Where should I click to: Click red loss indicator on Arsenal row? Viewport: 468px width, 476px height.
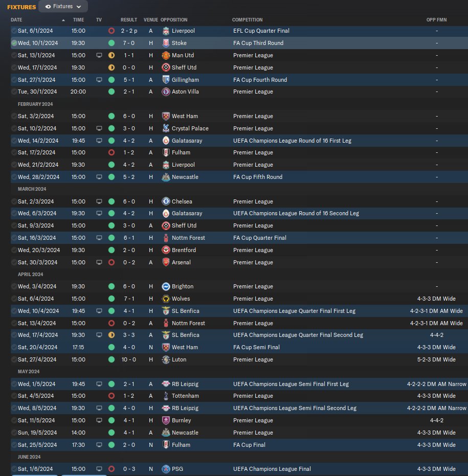pyautogui.click(x=112, y=262)
